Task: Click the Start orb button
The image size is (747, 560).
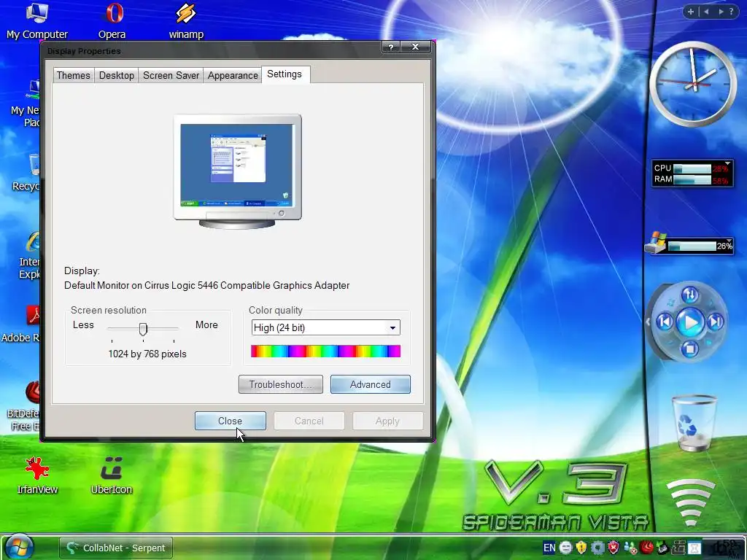Action: point(19,547)
